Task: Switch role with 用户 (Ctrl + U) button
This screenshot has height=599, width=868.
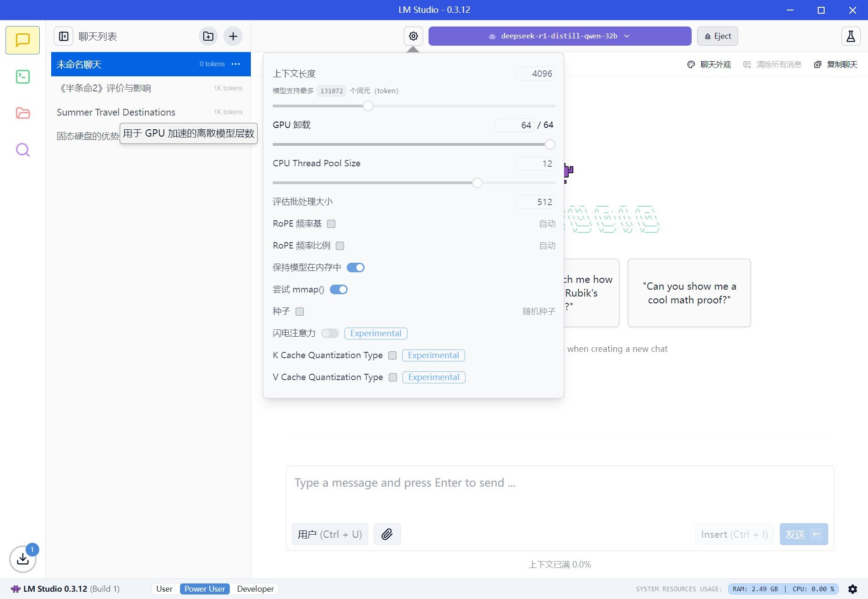Action: click(x=330, y=534)
